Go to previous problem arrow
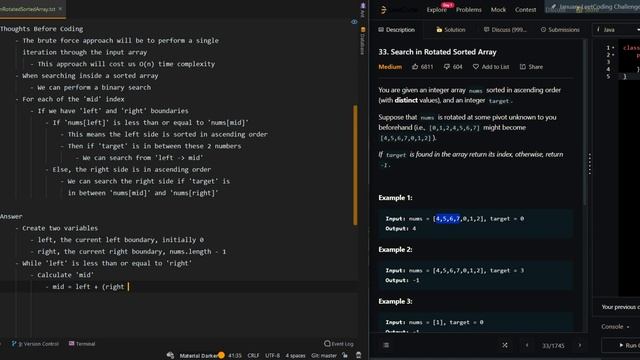Viewport: 640px width, 360px height. pos(527,345)
